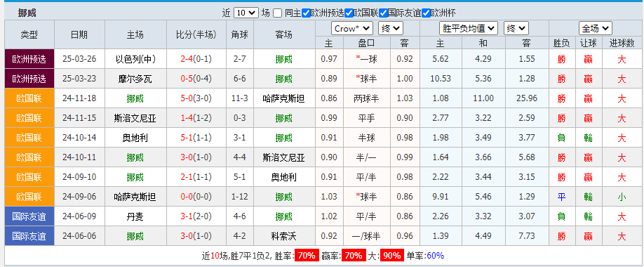Screen dimensions: 644x267
Task: Click the 角球 column header
Action: pos(240,35)
